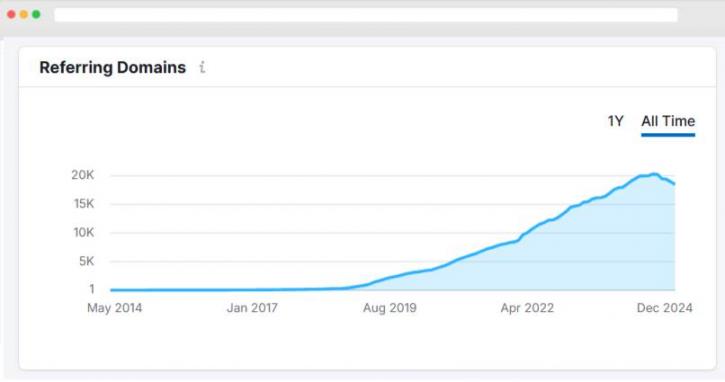Select the All Time tab
Viewport: 725px width, 382px height.
click(668, 121)
